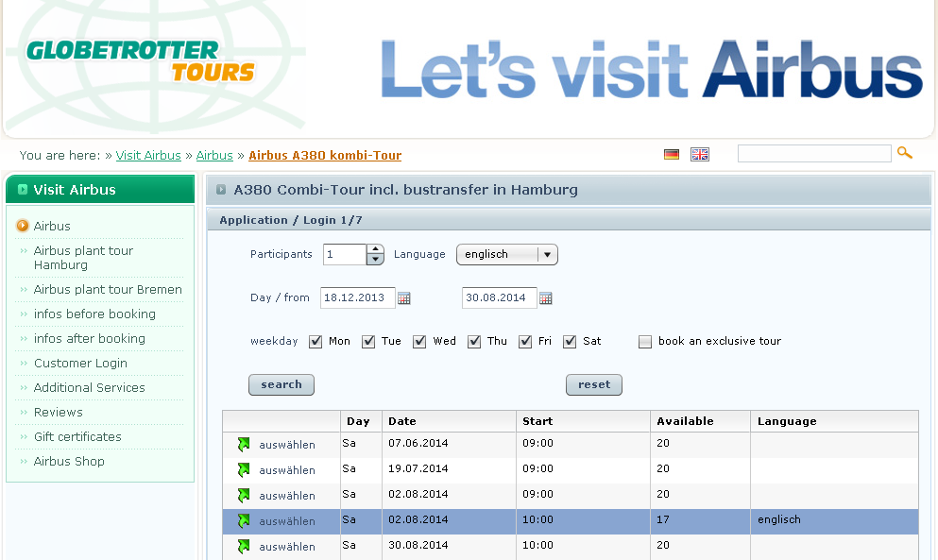This screenshot has height=560, width=938.
Task: Click auswählen in highlighted englisch row
Action: [287, 521]
